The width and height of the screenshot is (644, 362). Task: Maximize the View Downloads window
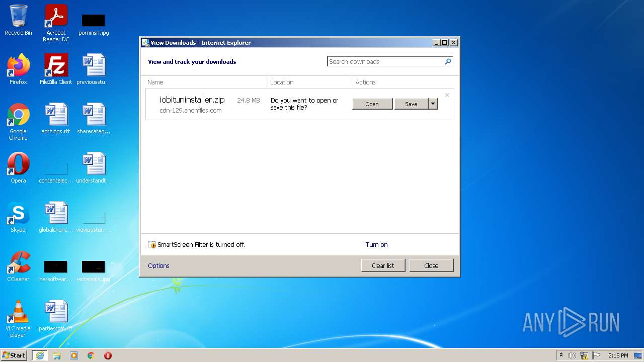[444, 43]
